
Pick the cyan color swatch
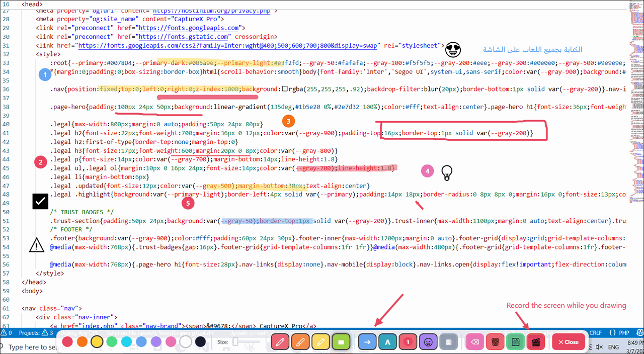click(126, 342)
